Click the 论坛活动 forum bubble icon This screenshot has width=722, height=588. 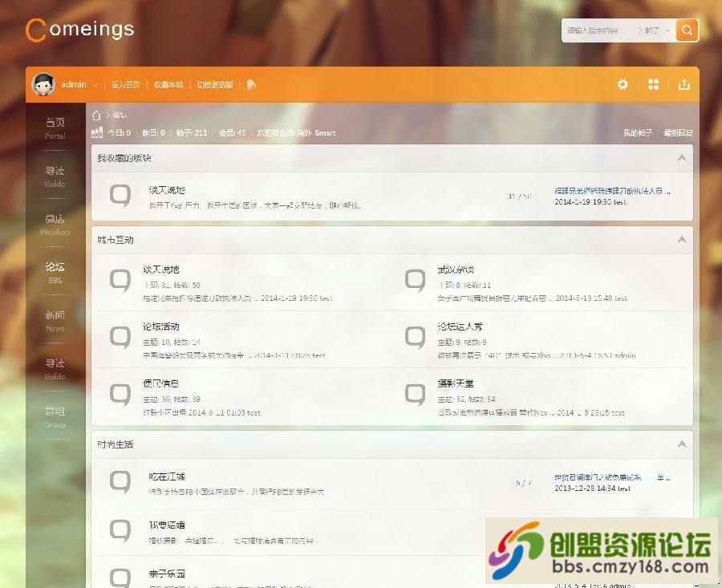120,338
